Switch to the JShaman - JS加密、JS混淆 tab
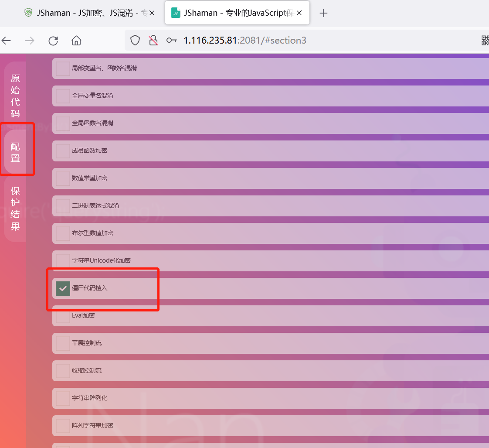 click(89, 13)
